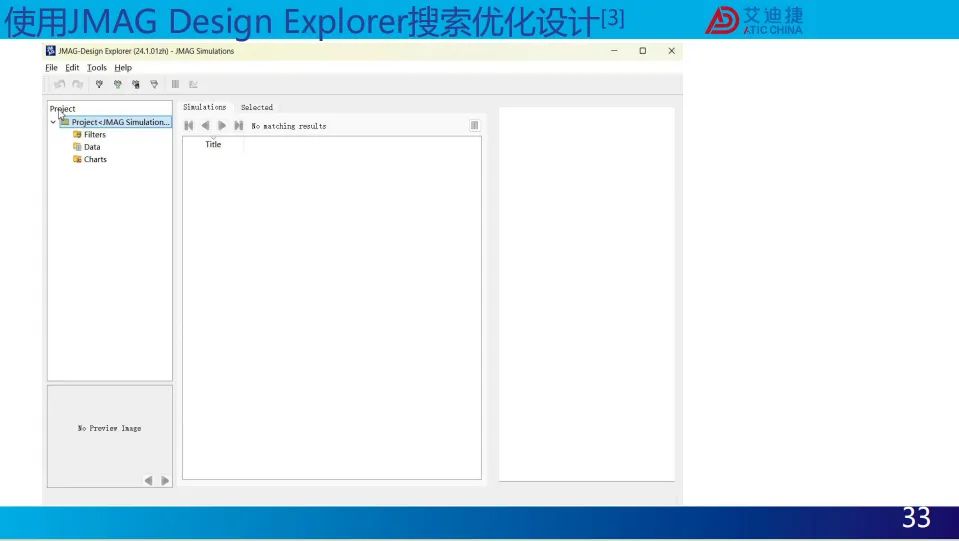Switch to the Simulations tab
Image resolution: width=959 pixels, height=541 pixels.
pyautogui.click(x=205, y=107)
